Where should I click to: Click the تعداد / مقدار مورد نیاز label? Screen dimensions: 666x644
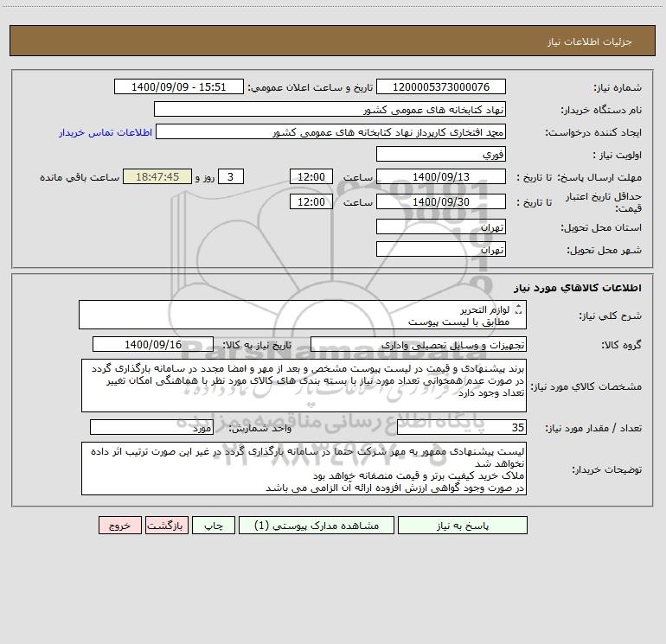tap(594, 429)
